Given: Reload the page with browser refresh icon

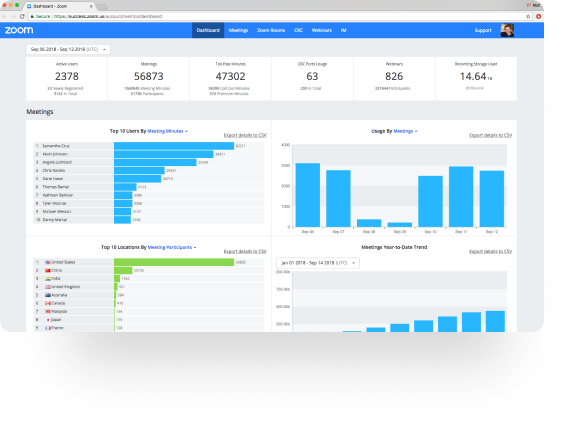Looking at the screenshot, I should tap(22, 16).
